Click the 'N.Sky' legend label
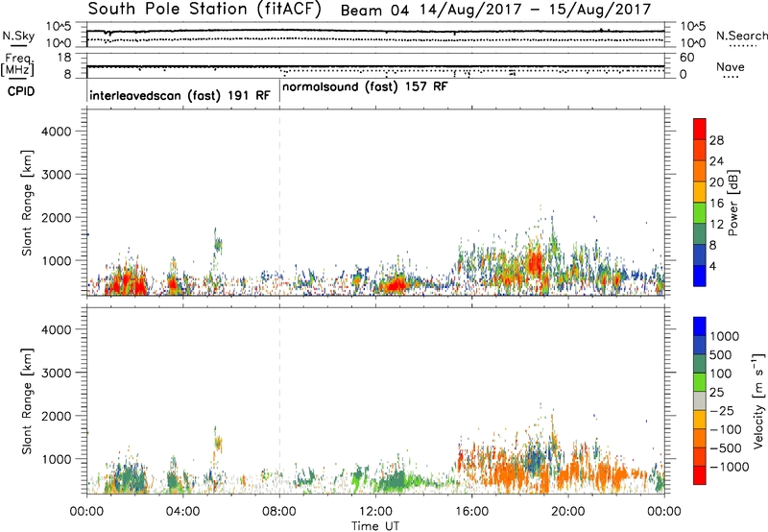Viewport: 768px width, 532px height. [18, 36]
